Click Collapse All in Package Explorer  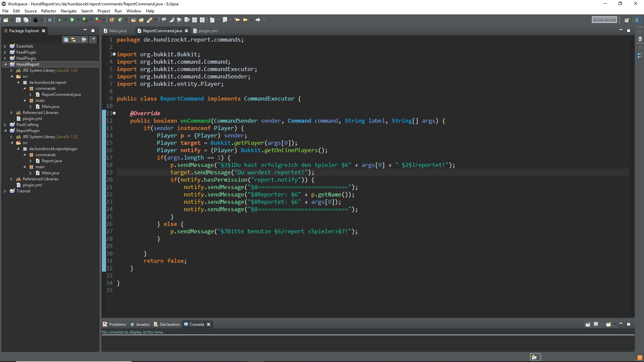66,40
